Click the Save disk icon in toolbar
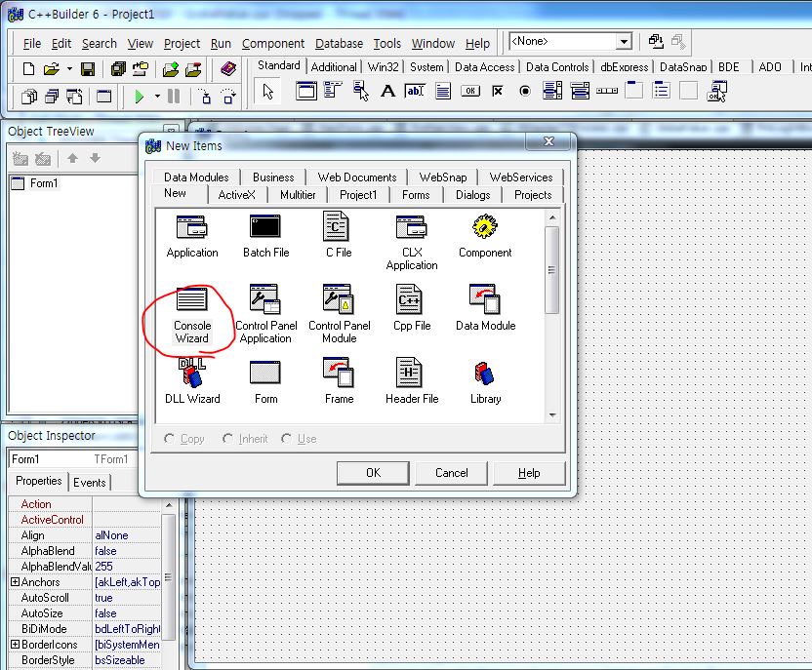812x670 pixels. (x=88, y=69)
